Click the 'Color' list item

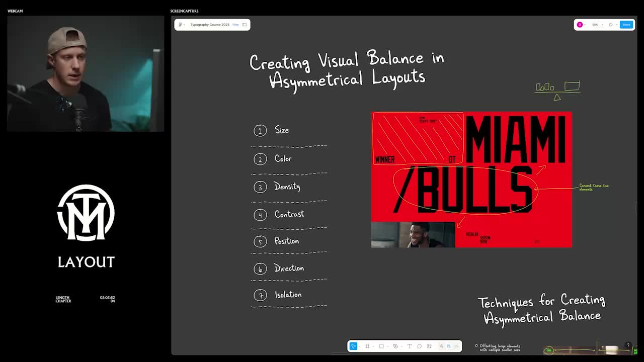[x=283, y=158]
